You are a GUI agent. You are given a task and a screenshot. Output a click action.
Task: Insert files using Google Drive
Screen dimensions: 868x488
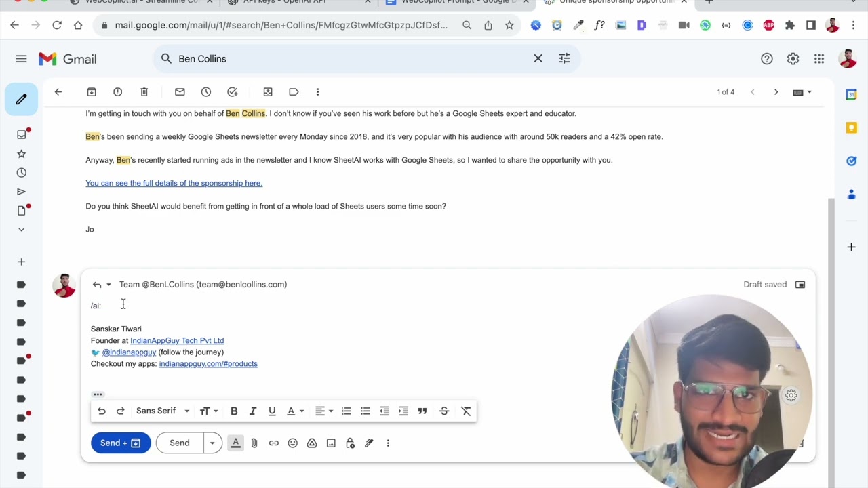pyautogui.click(x=312, y=443)
